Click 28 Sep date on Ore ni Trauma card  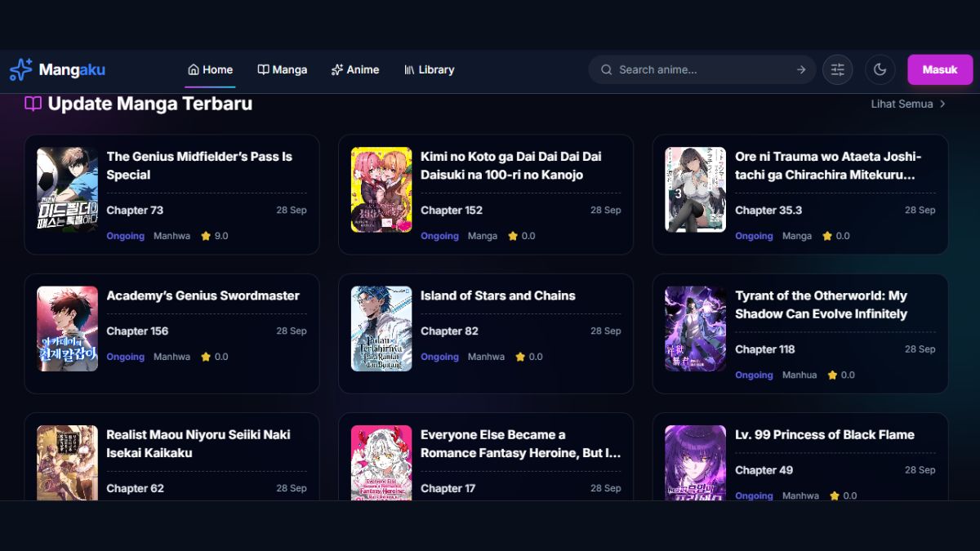tap(920, 211)
